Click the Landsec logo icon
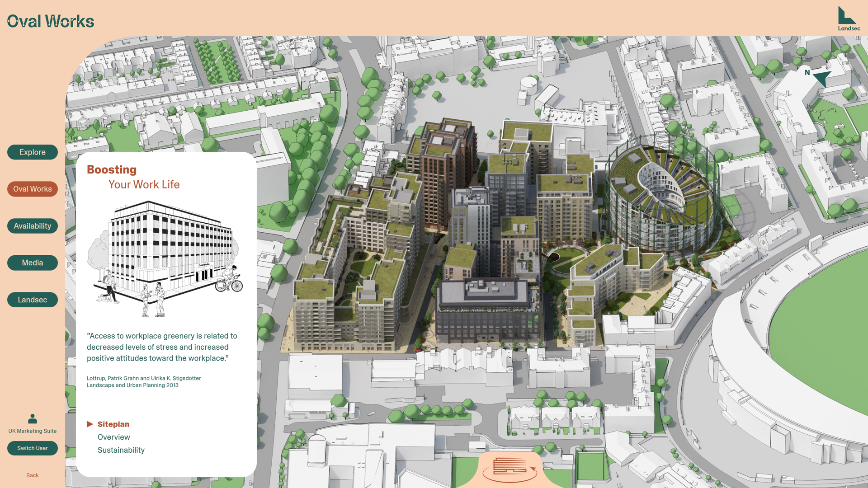Image resolution: width=868 pixels, height=488 pixels. [x=849, y=19]
